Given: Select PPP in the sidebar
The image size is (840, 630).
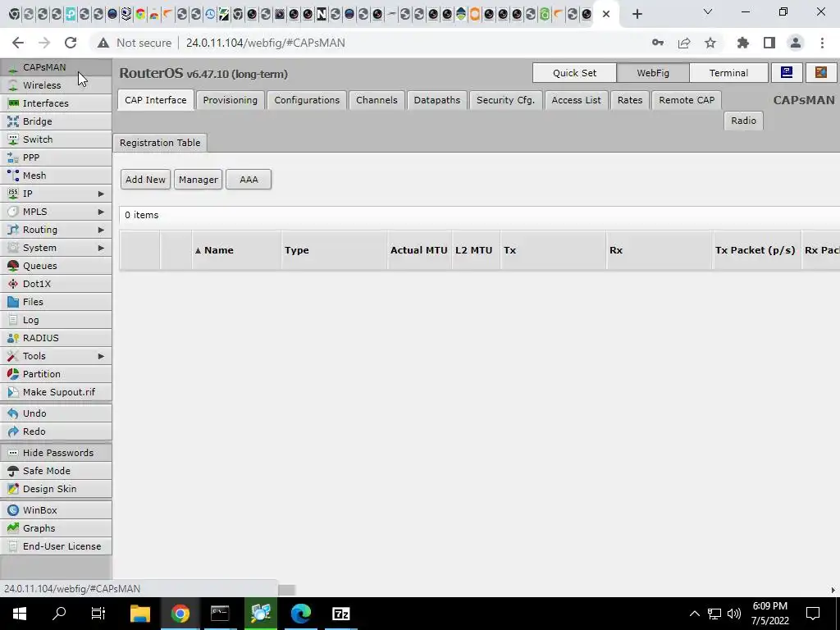Looking at the screenshot, I should pyautogui.click(x=56, y=157).
